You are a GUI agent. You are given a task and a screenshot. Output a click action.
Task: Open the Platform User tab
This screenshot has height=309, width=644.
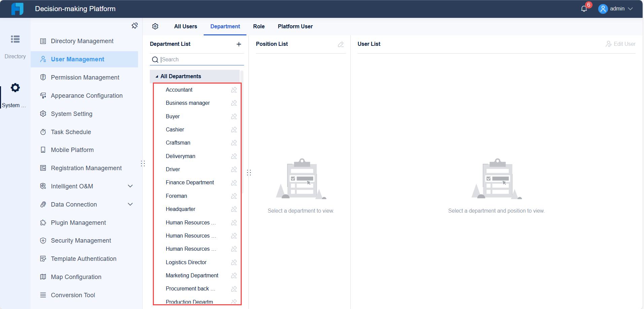click(295, 26)
